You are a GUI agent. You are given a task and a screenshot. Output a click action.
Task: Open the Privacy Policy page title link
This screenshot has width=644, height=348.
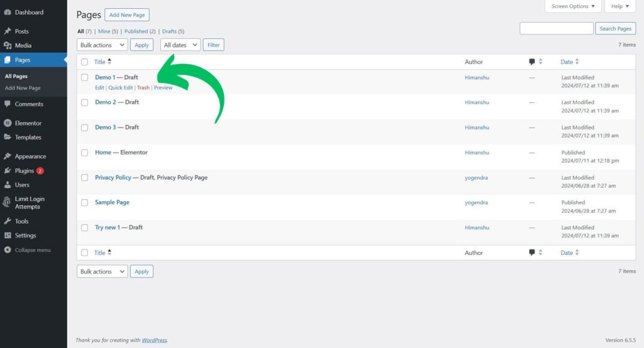tap(113, 177)
